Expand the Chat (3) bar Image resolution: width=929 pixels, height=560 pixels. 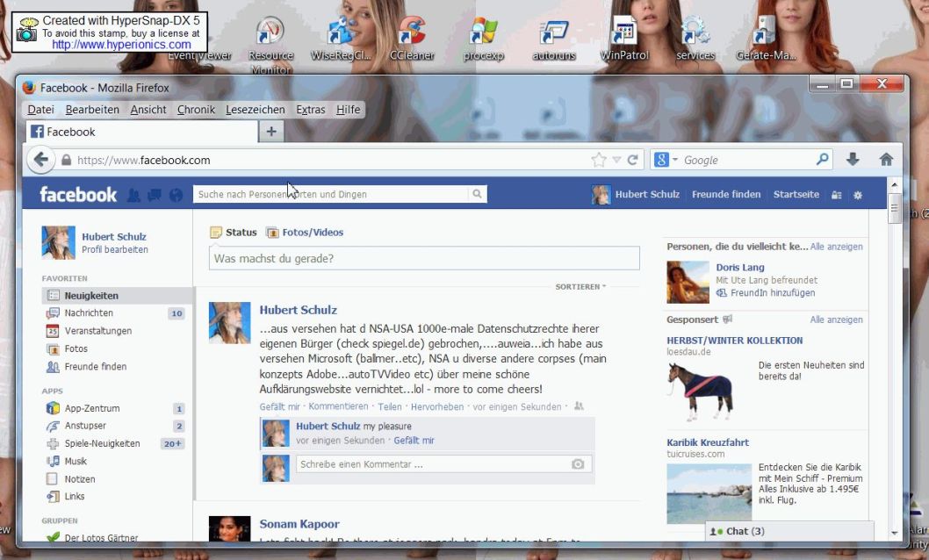pyautogui.click(x=789, y=531)
